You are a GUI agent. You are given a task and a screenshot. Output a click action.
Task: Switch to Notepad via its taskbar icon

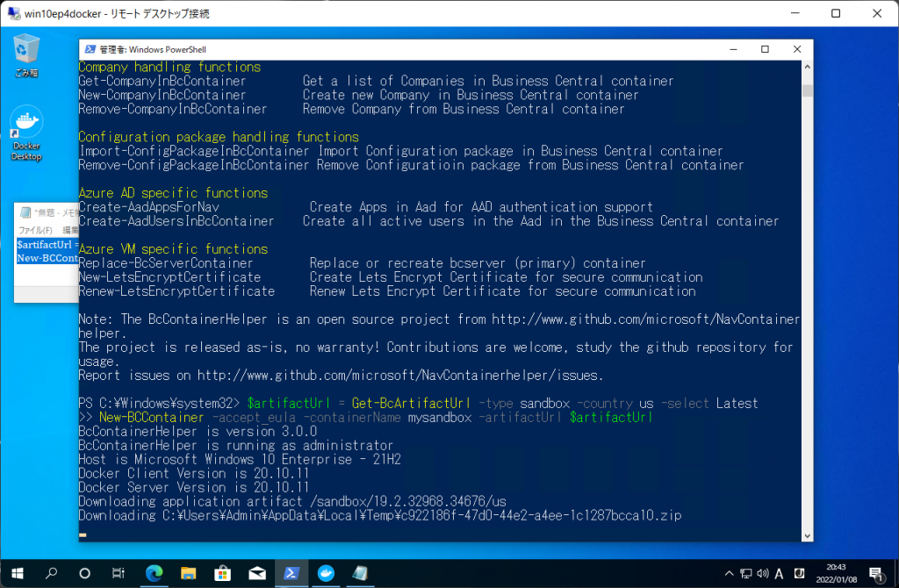(360, 573)
